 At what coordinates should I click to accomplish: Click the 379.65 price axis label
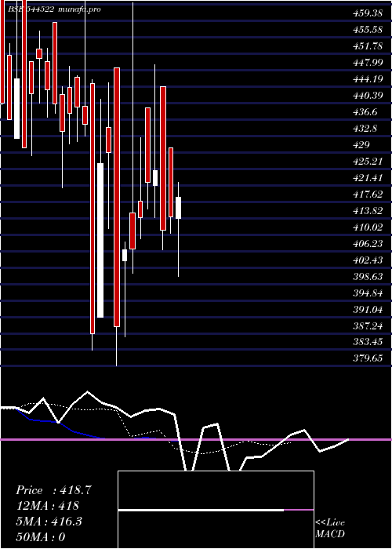click(368, 359)
